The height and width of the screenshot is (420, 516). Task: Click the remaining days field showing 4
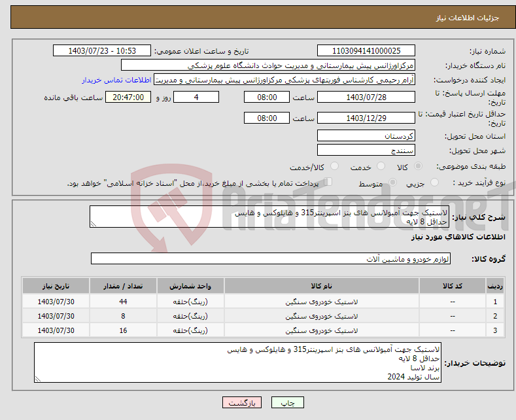(x=196, y=97)
